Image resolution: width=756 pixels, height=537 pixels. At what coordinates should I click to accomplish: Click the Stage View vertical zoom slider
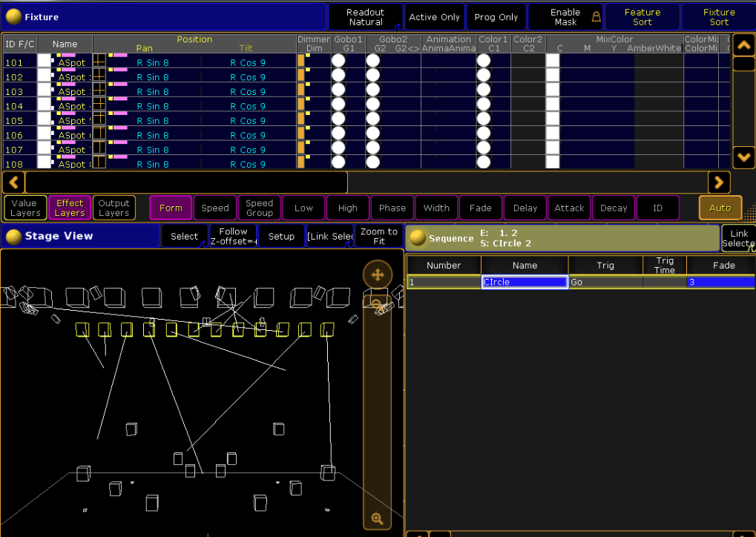point(377,408)
